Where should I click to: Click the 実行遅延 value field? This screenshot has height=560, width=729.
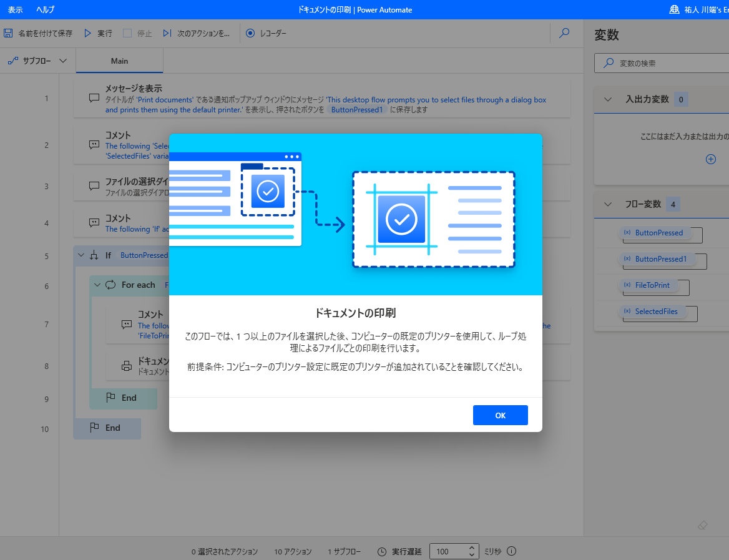(x=449, y=551)
